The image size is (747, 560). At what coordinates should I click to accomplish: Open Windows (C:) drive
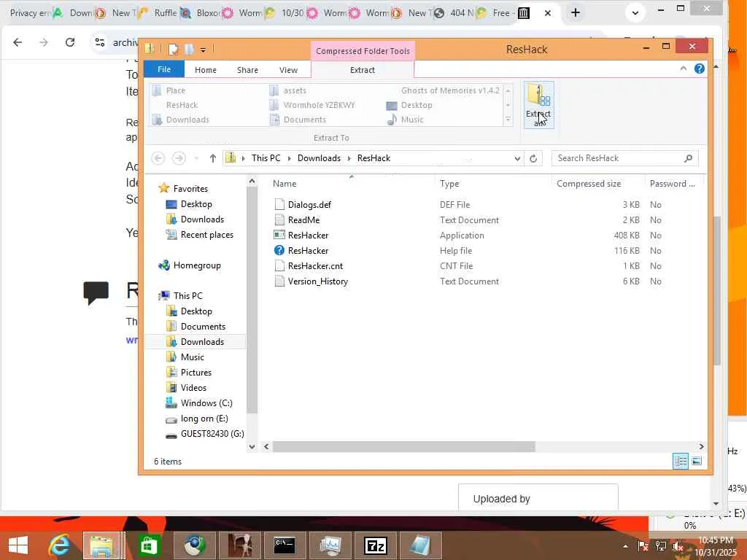206,403
